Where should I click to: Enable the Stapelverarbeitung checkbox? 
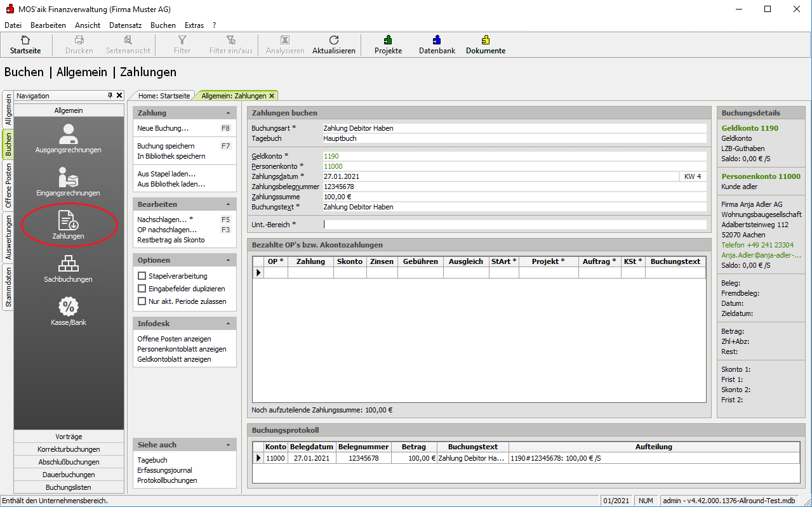[x=142, y=276]
